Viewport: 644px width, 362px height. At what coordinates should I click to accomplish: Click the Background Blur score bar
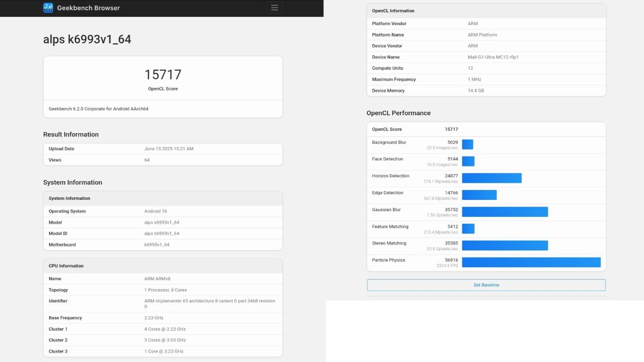467,145
